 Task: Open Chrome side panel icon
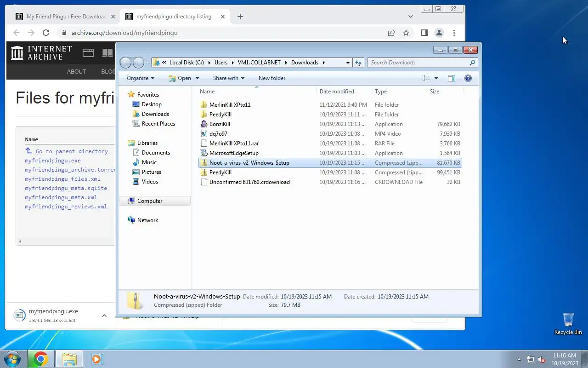(424, 33)
